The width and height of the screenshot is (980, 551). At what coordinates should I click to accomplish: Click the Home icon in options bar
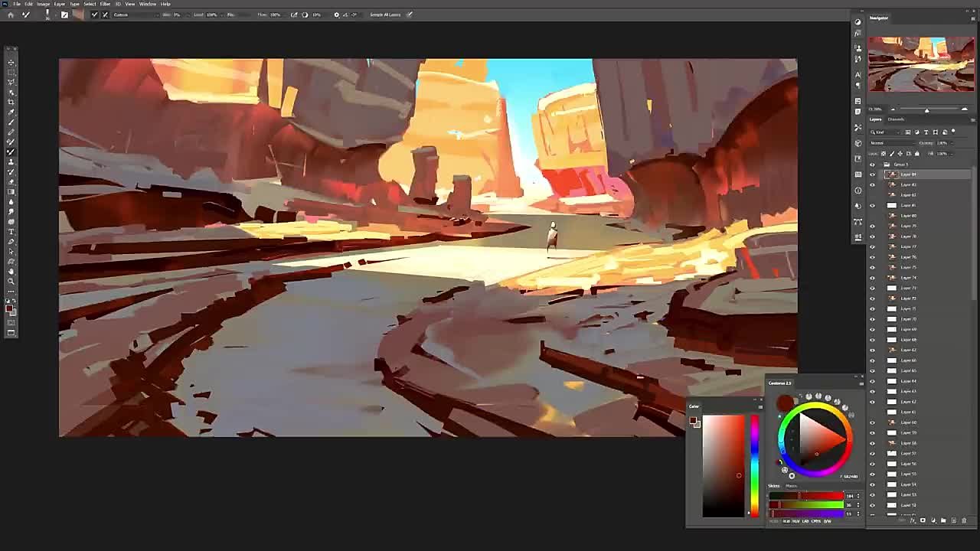11,15
